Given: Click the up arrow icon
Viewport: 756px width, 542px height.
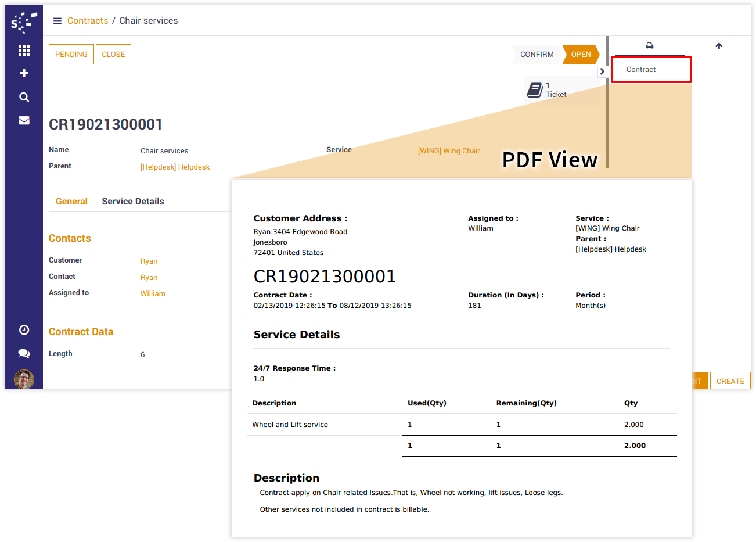Looking at the screenshot, I should click(x=719, y=46).
